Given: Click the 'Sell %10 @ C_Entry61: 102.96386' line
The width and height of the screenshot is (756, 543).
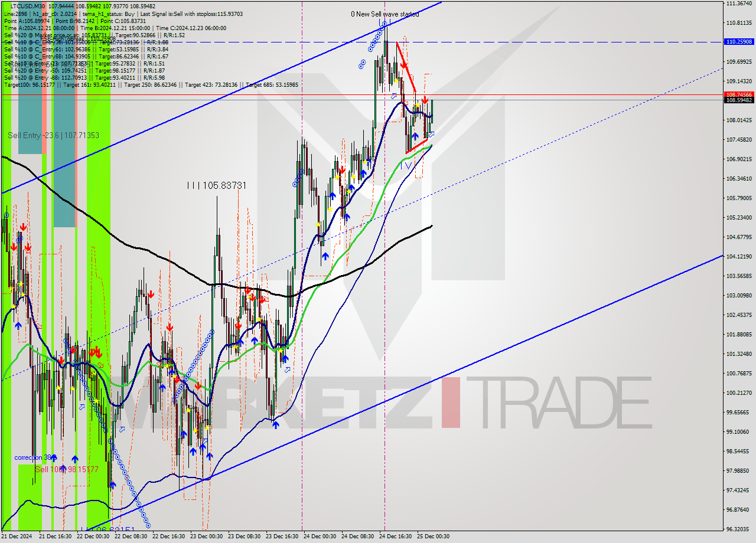Looking at the screenshot, I should tap(86, 49).
